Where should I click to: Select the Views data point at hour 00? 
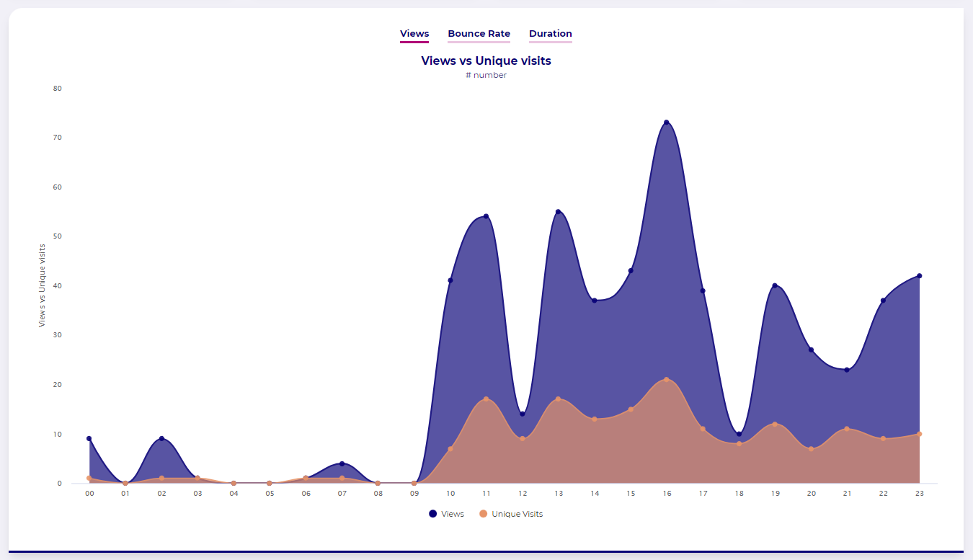(x=89, y=438)
